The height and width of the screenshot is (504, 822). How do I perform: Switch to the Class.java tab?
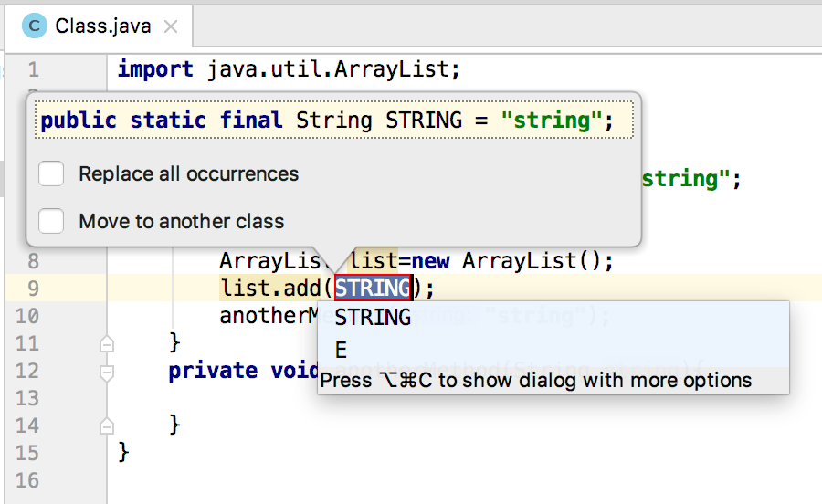click(x=99, y=26)
